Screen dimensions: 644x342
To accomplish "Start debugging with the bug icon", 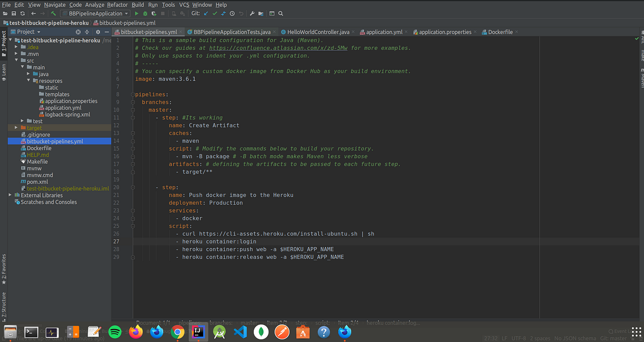I will [x=145, y=13].
